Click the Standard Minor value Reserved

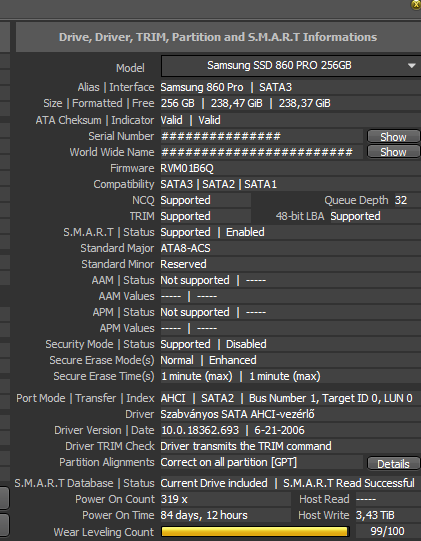pos(183,264)
